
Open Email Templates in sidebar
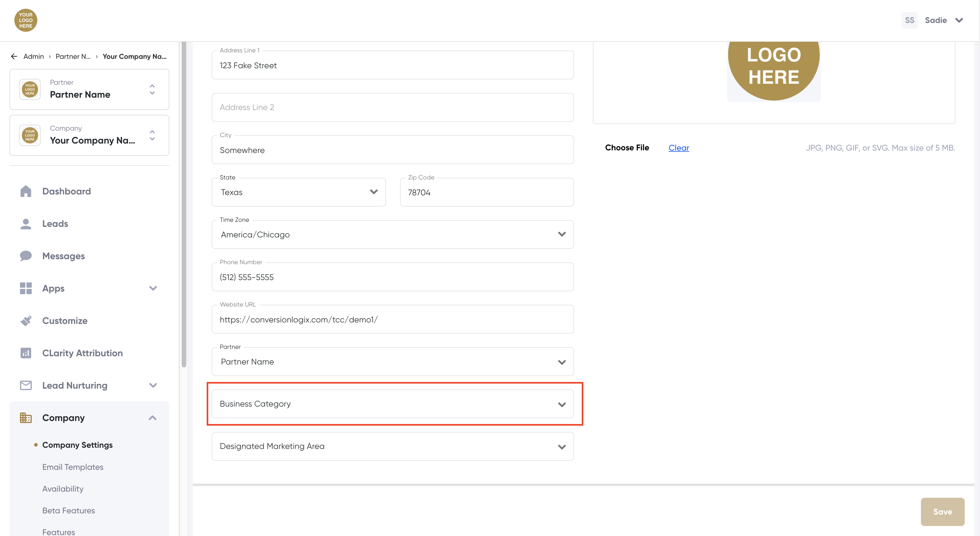point(73,467)
